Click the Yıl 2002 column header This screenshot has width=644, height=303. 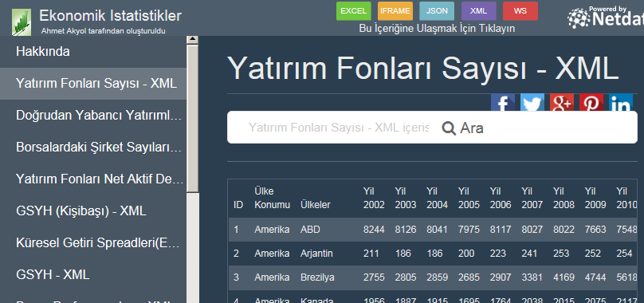(x=374, y=198)
